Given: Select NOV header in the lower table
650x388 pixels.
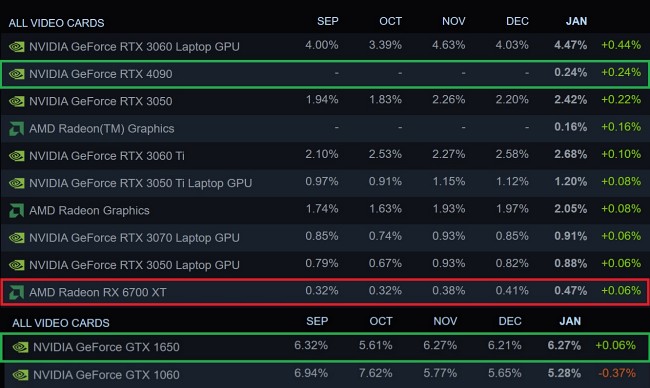Looking at the screenshot, I should [445, 321].
